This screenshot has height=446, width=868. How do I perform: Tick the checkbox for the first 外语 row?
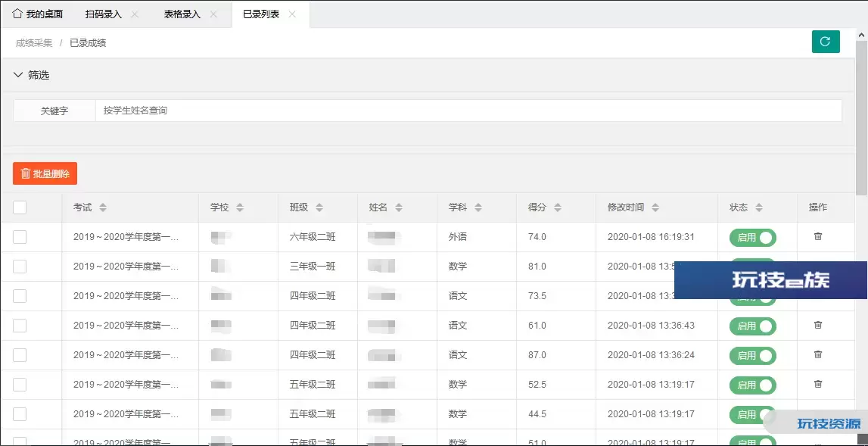pos(20,237)
